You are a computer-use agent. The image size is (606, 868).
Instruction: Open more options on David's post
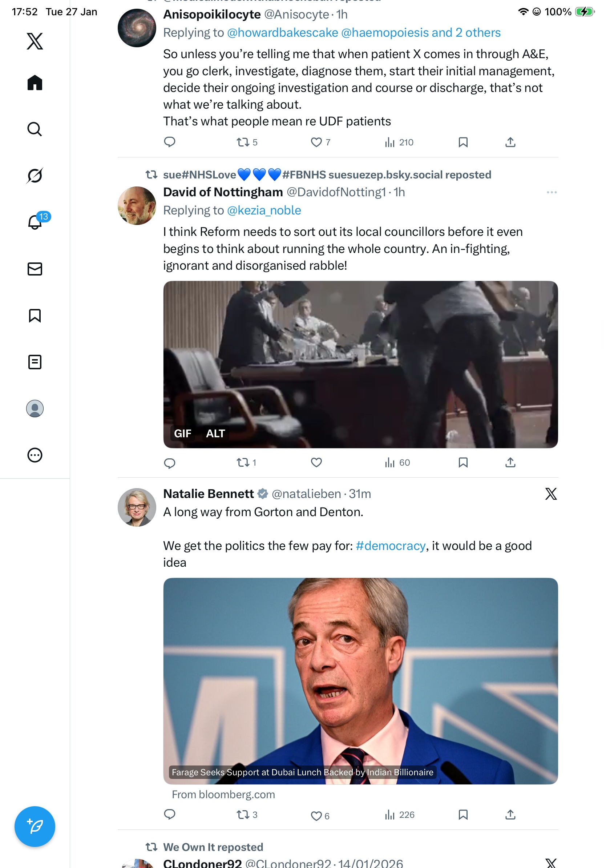click(551, 192)
